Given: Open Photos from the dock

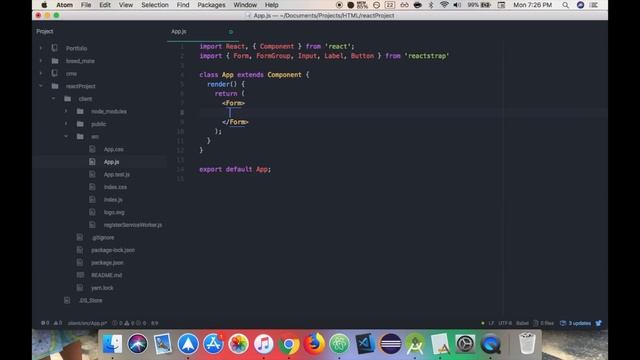Looking at the screenshot, I should click(238, 344).
